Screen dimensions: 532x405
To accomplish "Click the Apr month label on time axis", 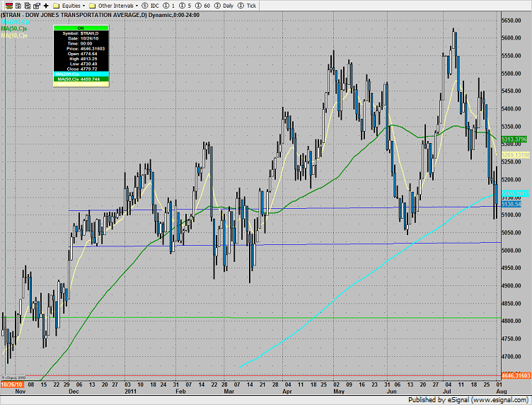I will click(287, 392).
